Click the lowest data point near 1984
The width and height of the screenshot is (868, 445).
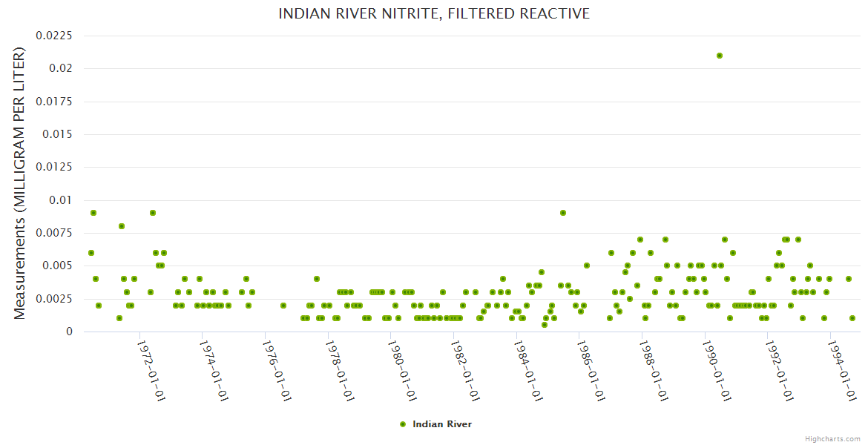(x=545, y=325)
